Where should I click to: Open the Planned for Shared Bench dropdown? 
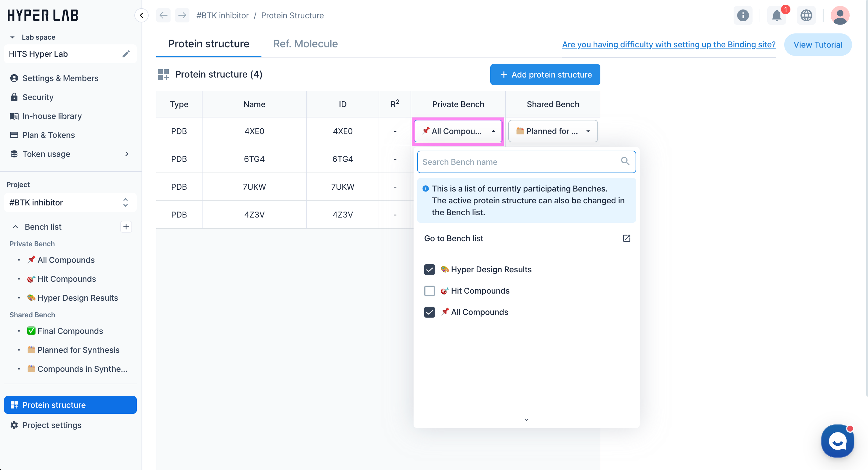[x=553, y=131]
